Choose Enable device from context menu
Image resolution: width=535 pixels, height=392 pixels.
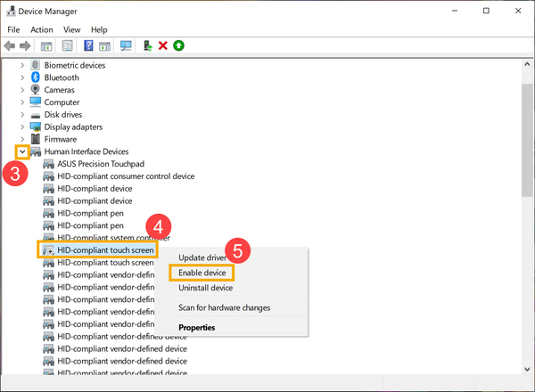pos(202,272)
